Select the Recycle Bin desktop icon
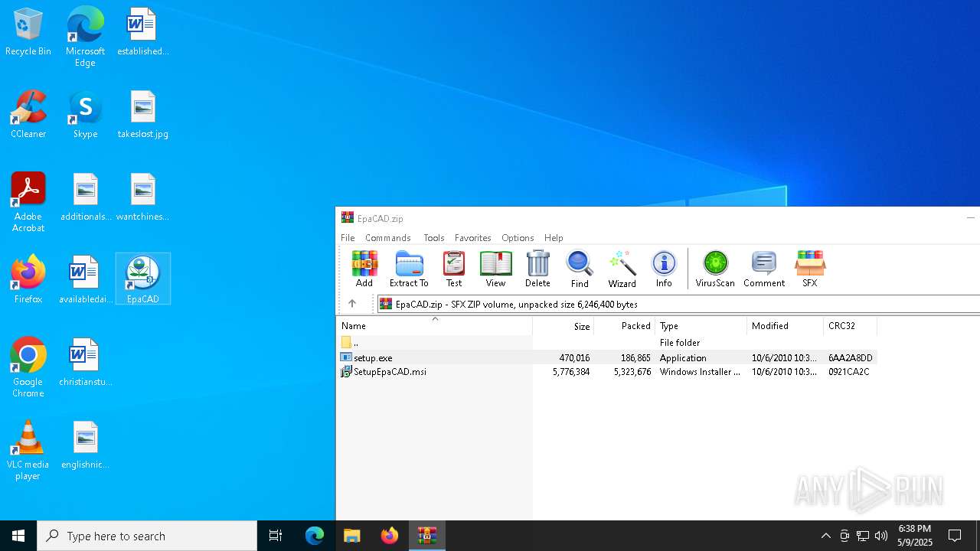Viewport: 980px width, 551px height. [x=28, y=32]
